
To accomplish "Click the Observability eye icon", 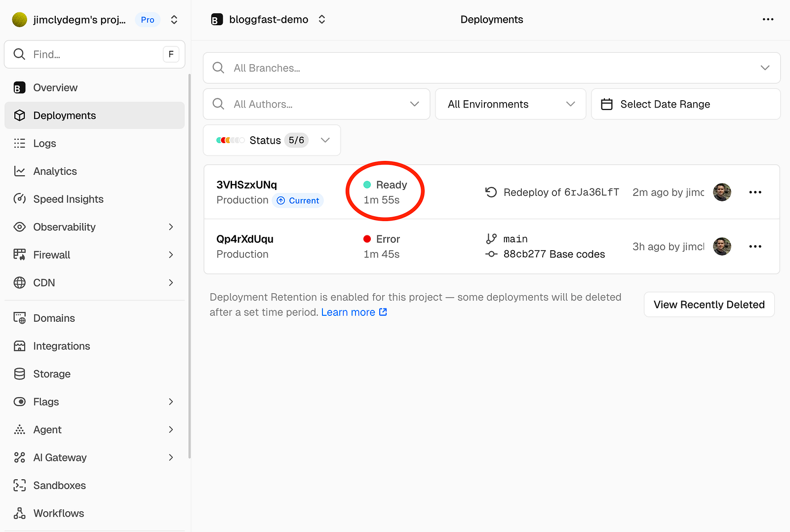I will pos(19,227).
